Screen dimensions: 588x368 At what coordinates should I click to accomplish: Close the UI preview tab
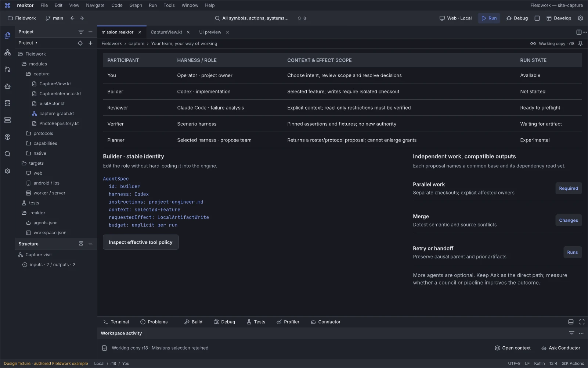tap(227, 32)
